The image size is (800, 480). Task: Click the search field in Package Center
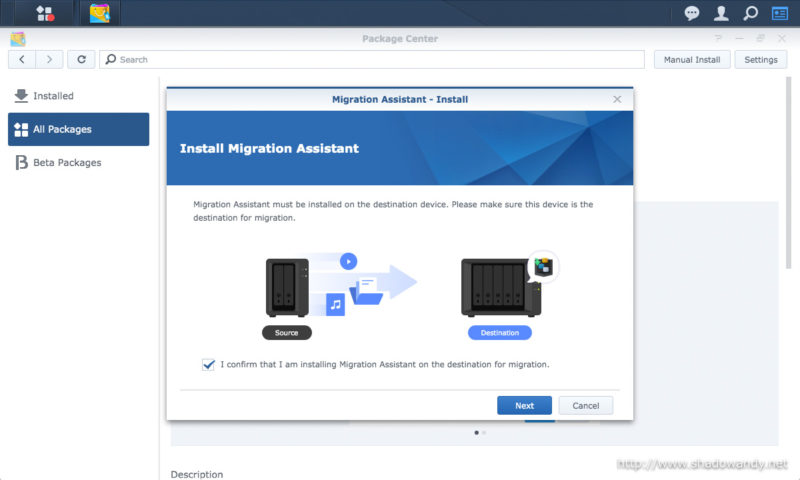[x=372, y=60]
